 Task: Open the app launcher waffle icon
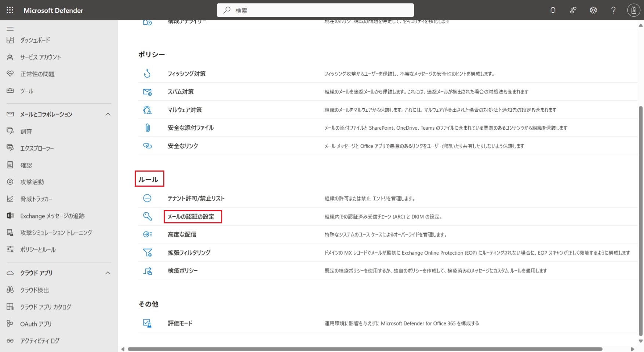[10, 10]
